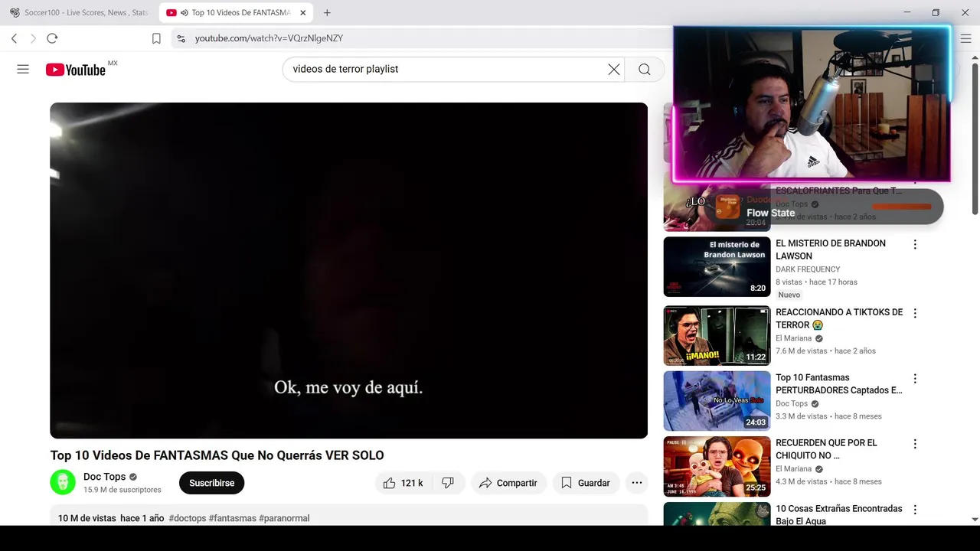Click the 121 k like count

click(412, 483)
